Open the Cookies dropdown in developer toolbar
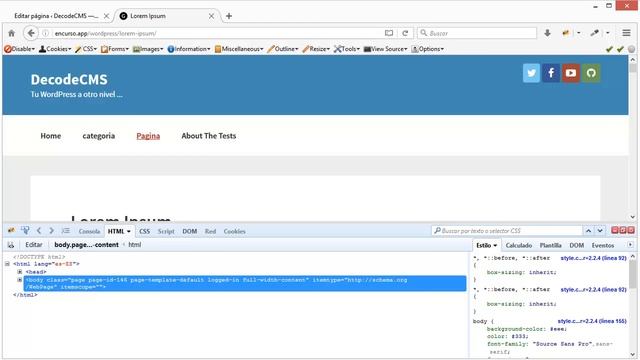The width and height of the screenshot is (640, 360). click(x=55, y=49)
